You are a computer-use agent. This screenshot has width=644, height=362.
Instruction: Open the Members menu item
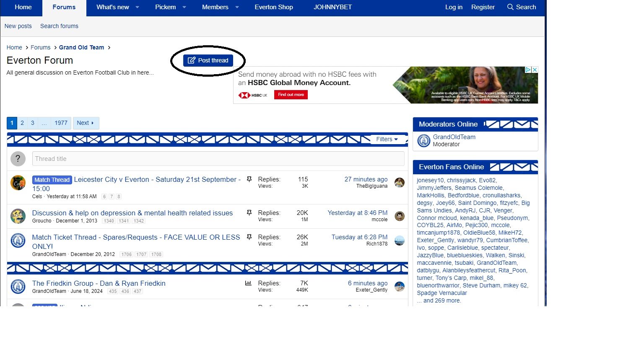coord(215,7)
